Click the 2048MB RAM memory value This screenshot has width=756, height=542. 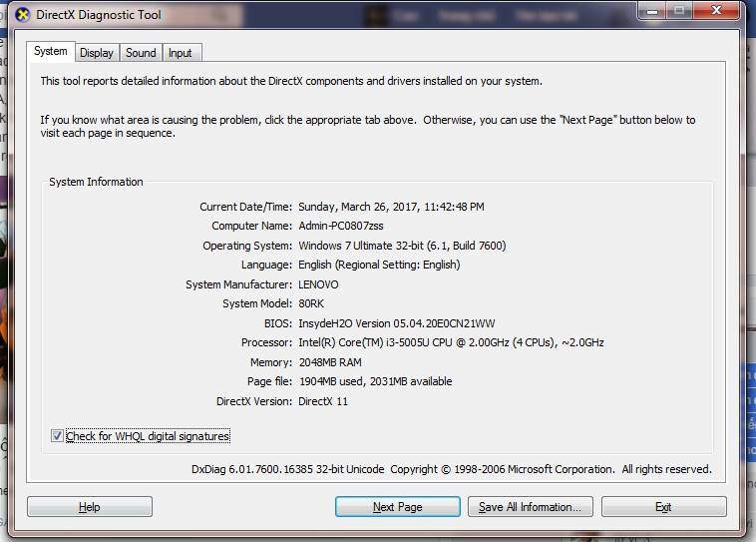coord(330,362)
